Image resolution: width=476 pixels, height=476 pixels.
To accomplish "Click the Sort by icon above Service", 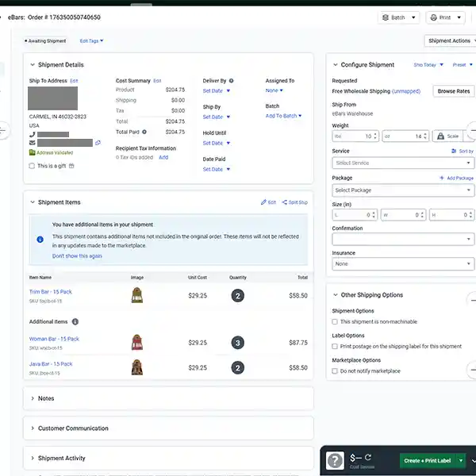I will click(x=454, y=151).
